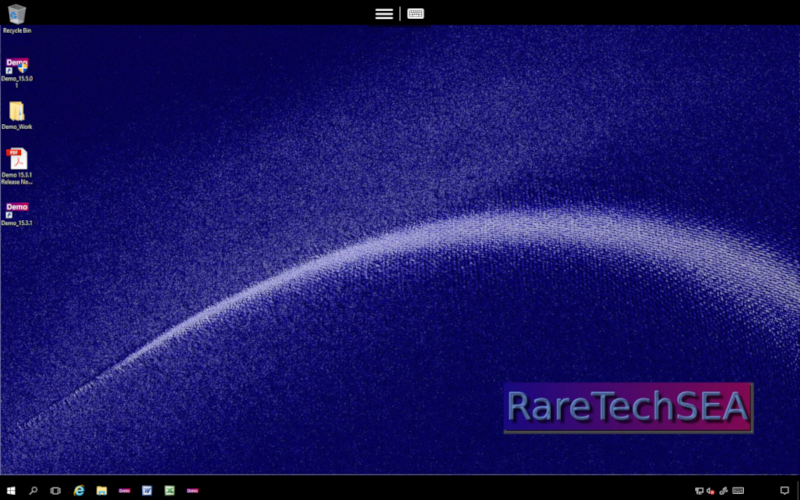800x500 pixels.
Task: Open the Windows Start menu
Action: point(11,490)
